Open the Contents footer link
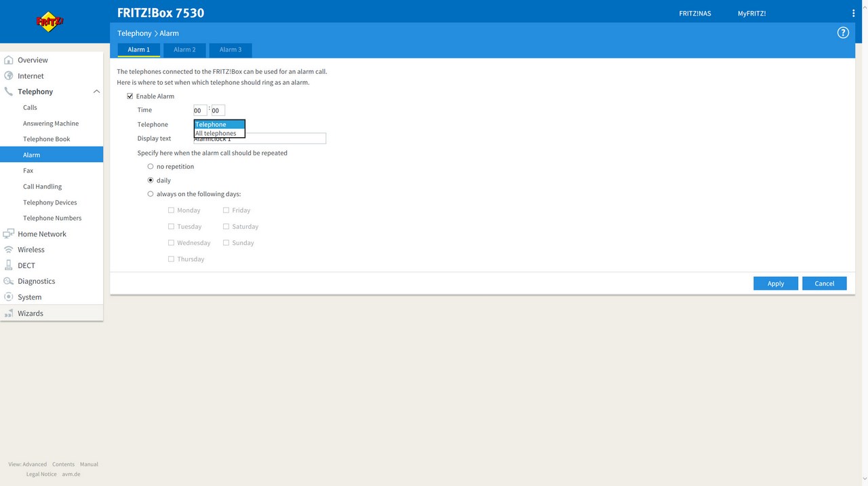This screenshot has height=486, width=868. (x=64, y=464)
